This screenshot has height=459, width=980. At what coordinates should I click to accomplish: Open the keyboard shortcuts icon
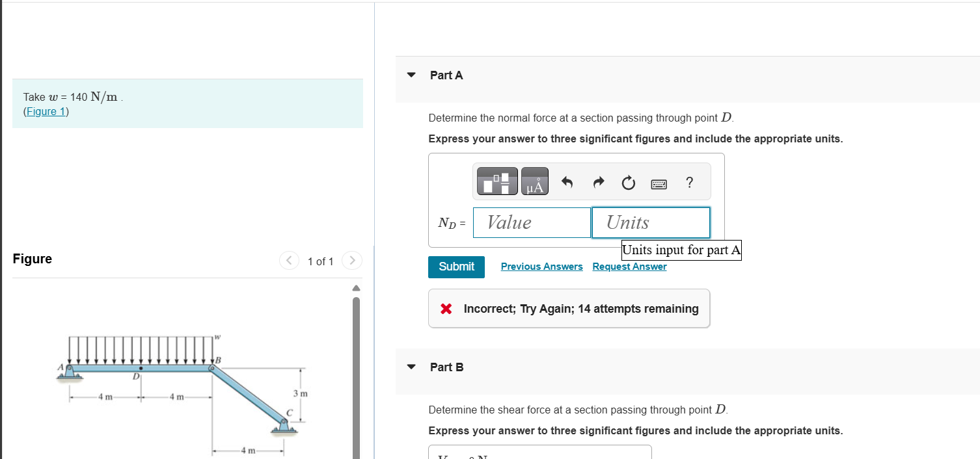tap(659, 185)
